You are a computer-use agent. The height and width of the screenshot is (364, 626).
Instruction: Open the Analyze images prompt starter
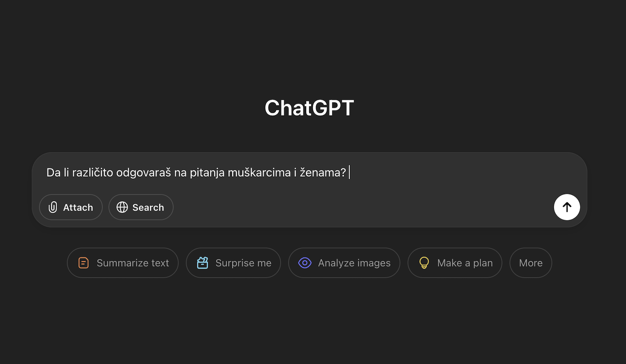[344, 262]
